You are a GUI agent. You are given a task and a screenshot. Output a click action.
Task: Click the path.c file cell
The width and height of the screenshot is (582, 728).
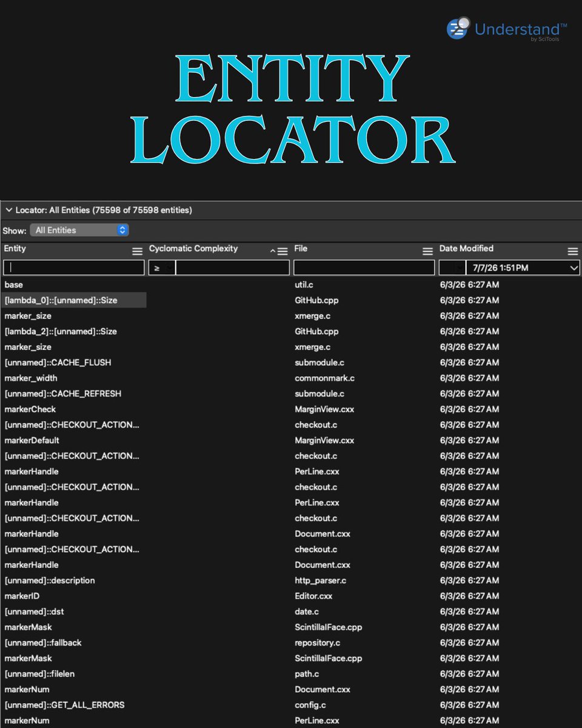click(307, 674)
